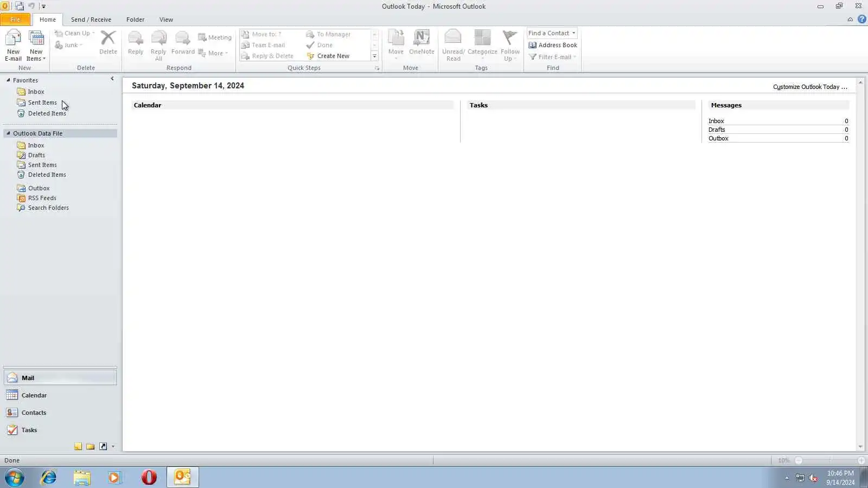Open the File tab
Screen dimensions: 868x488
[x=15, y=20]
